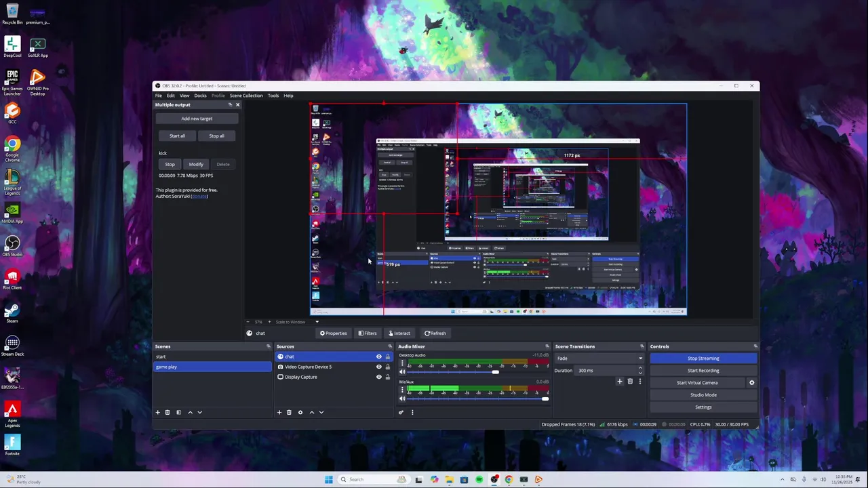The height and width of the screenshot is (488, 868).
Task: Open the File menu
Action: (159, 96)
